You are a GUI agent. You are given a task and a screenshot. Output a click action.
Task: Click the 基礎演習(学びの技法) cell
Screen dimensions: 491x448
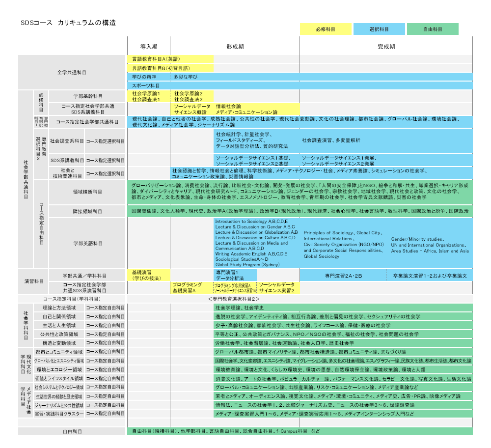coord(149,275)
